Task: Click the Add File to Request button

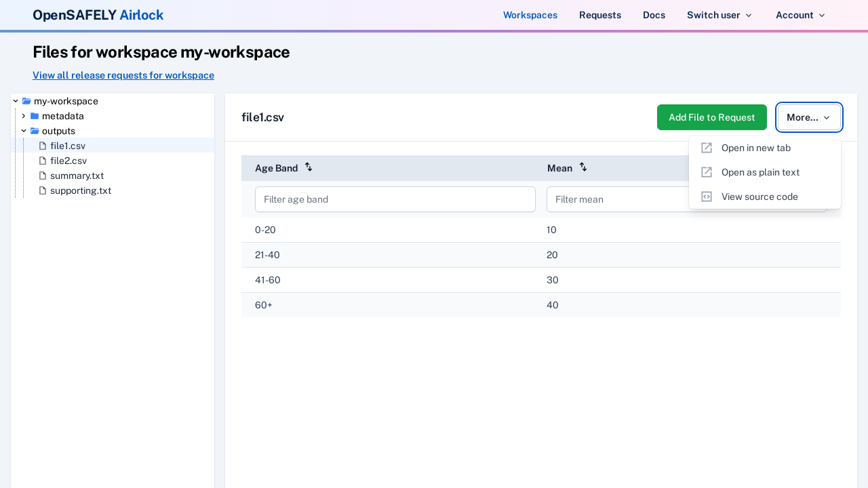Action: [712, 117]
